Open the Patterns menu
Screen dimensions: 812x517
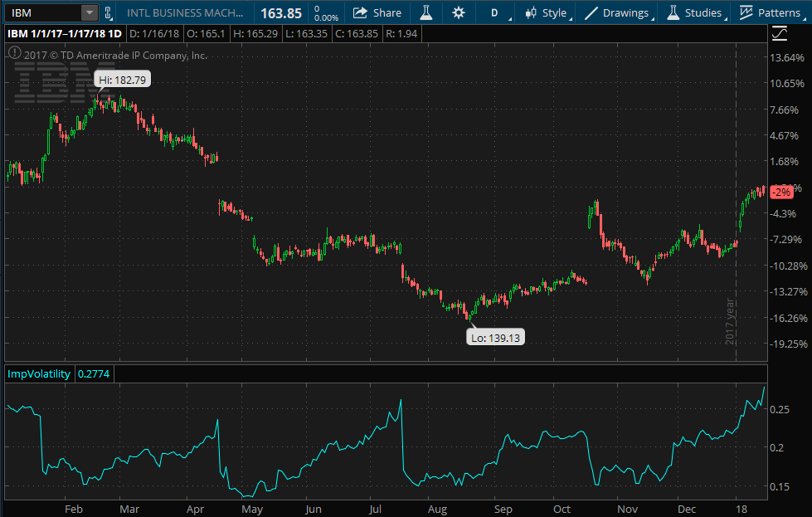tap(771, 12)
